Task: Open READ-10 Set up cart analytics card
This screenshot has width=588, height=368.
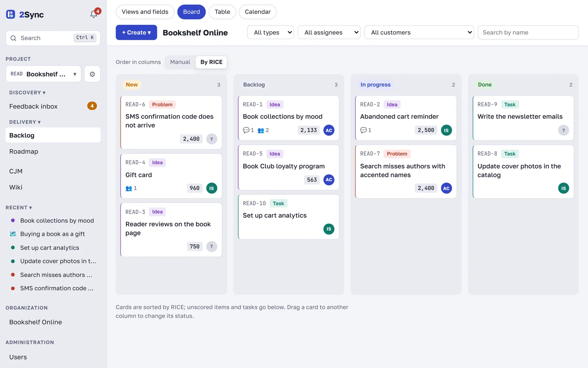Action: [288, 217]
